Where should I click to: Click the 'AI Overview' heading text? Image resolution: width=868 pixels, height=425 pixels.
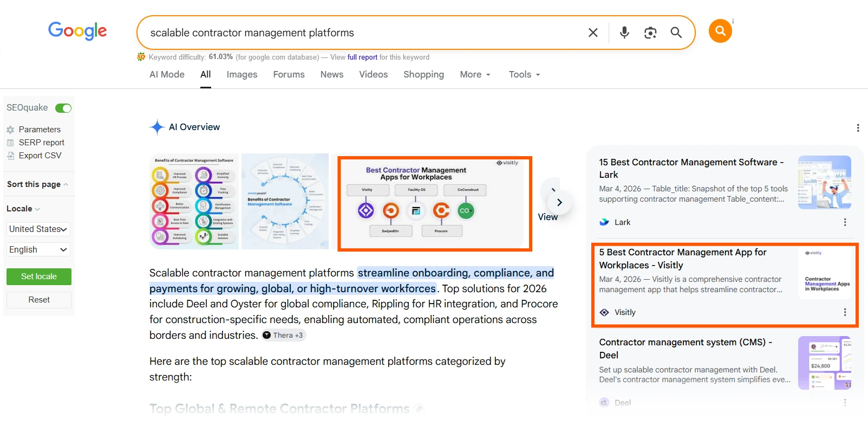(194, 127)
